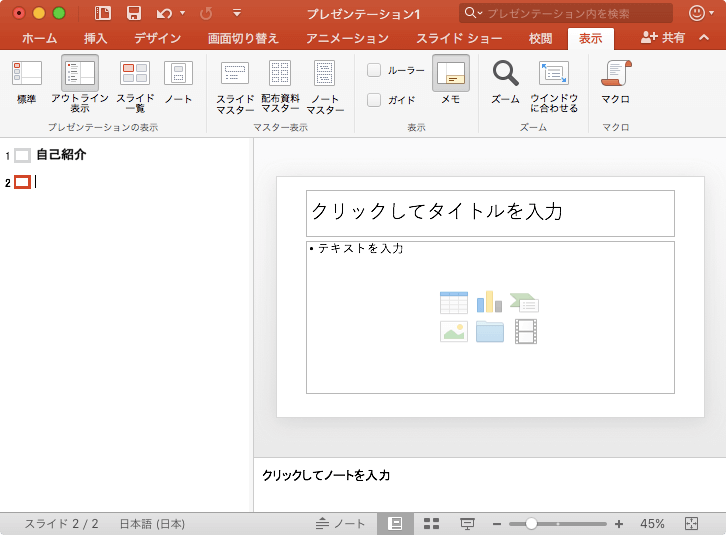Image resolution: width=726 pixels, height=535 pixels.
Task: Open the 画面切り替え transitions tab
Action: tap(243, 38)
